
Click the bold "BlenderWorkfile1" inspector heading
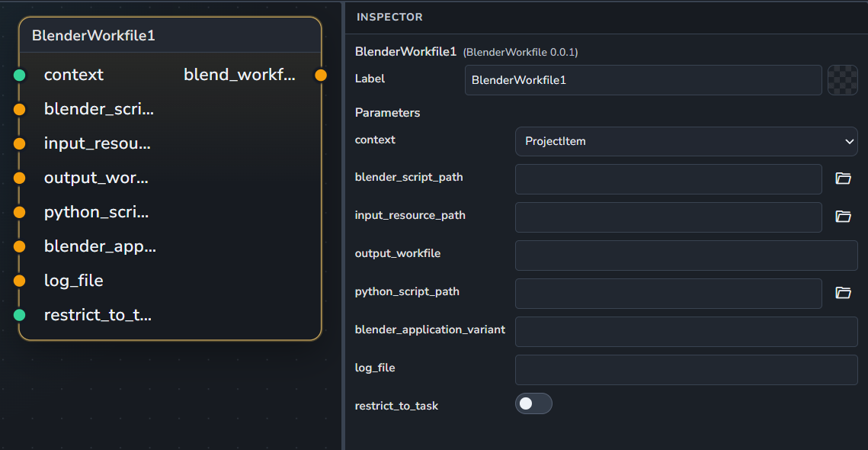(x=405, y=53)
